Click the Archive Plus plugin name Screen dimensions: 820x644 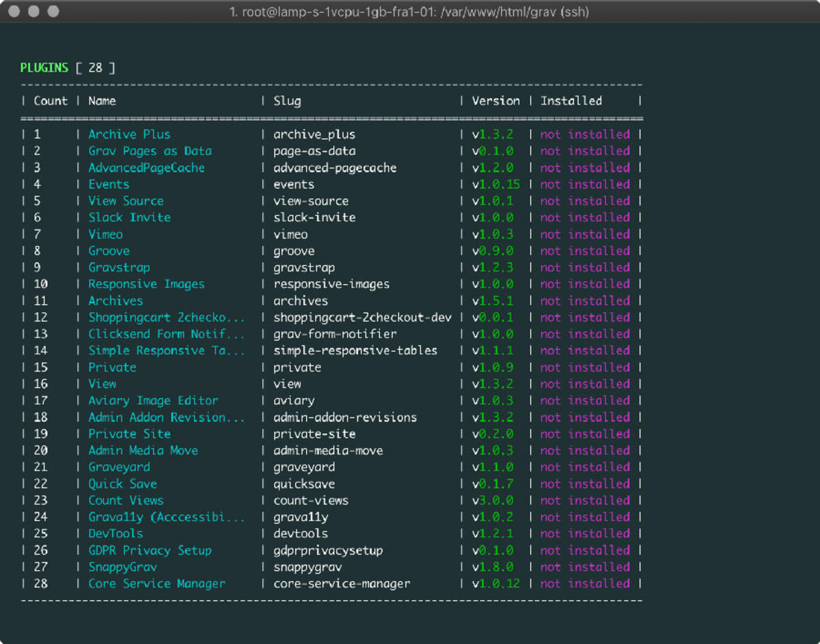[x=129, y=135]
